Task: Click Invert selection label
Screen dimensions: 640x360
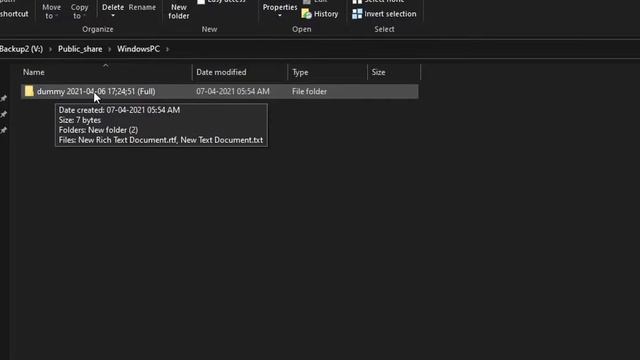Action: tap(390, 14)
